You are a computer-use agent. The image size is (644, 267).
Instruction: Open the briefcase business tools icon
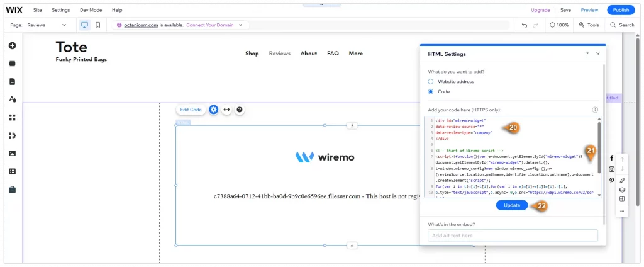click(x=13, y=190)
